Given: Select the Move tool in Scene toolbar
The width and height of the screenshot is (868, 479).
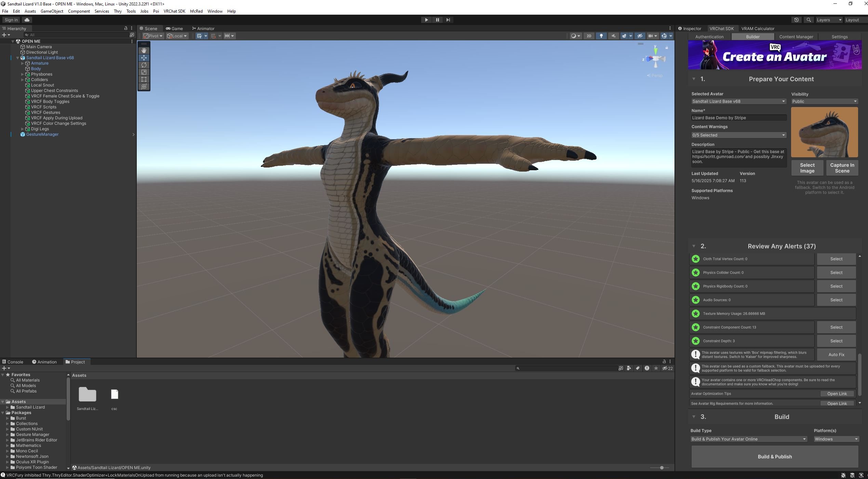Looking at the screenshot, I should [x=144, y=58].
